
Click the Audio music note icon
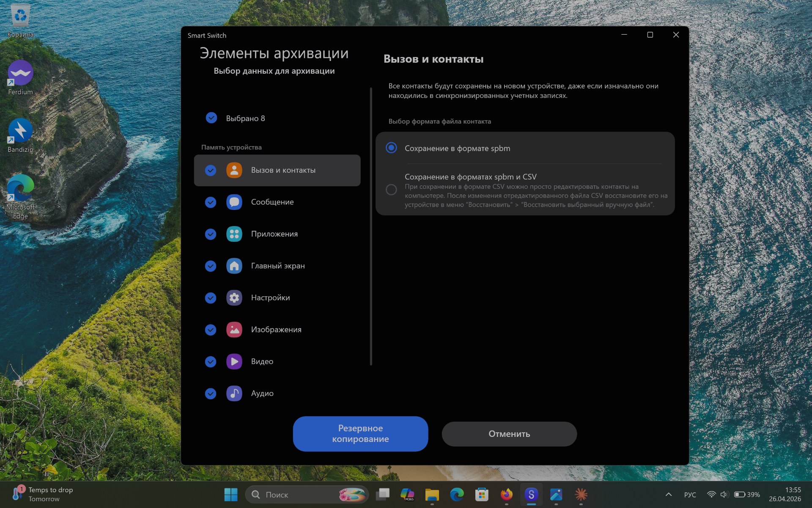coord(234,393)
